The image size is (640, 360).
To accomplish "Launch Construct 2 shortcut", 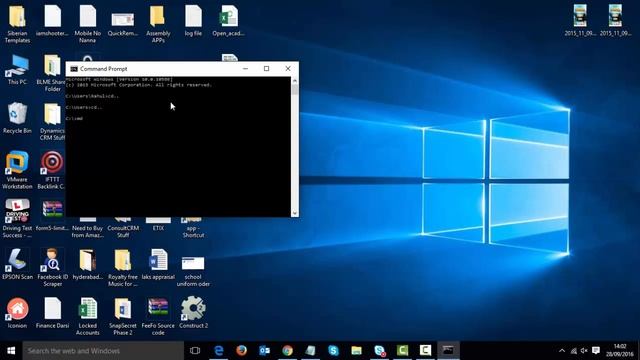I will point(193,313).
